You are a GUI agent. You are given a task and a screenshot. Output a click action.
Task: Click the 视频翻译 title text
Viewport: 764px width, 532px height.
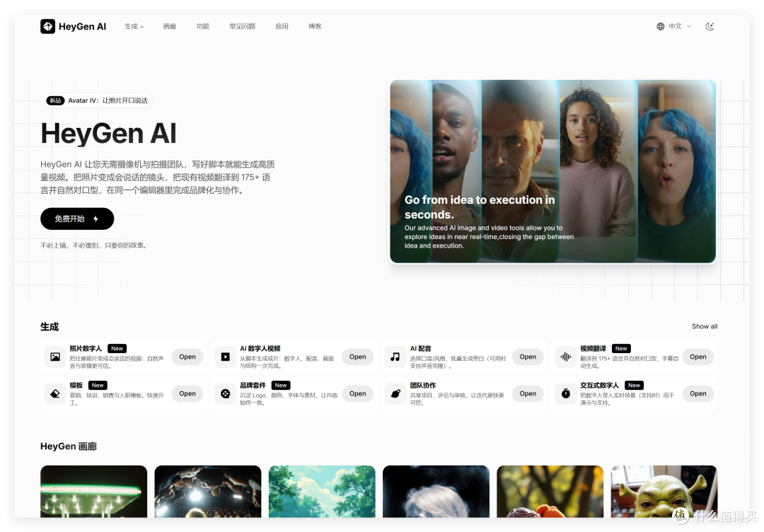pos(593,348)
